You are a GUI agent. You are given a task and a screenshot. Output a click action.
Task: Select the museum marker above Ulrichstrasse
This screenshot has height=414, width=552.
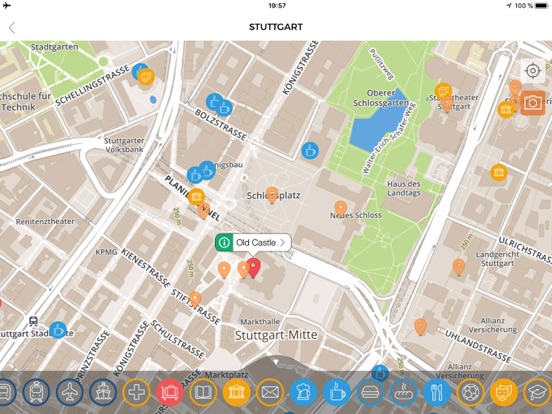(499, 172)
